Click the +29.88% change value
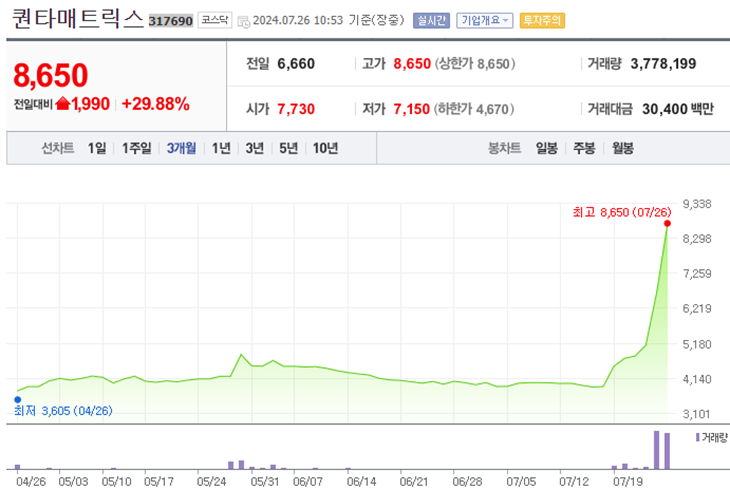 click(x=155, y=104)
